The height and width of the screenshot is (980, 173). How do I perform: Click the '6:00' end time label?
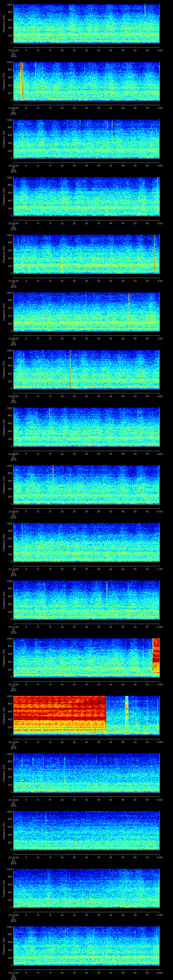click(x=160, y=281)
